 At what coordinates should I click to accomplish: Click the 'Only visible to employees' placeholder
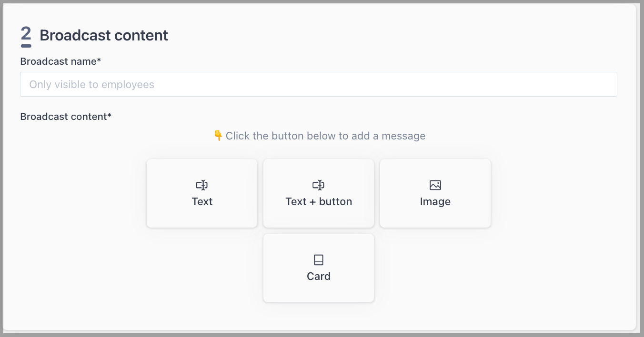click(92, 85)
